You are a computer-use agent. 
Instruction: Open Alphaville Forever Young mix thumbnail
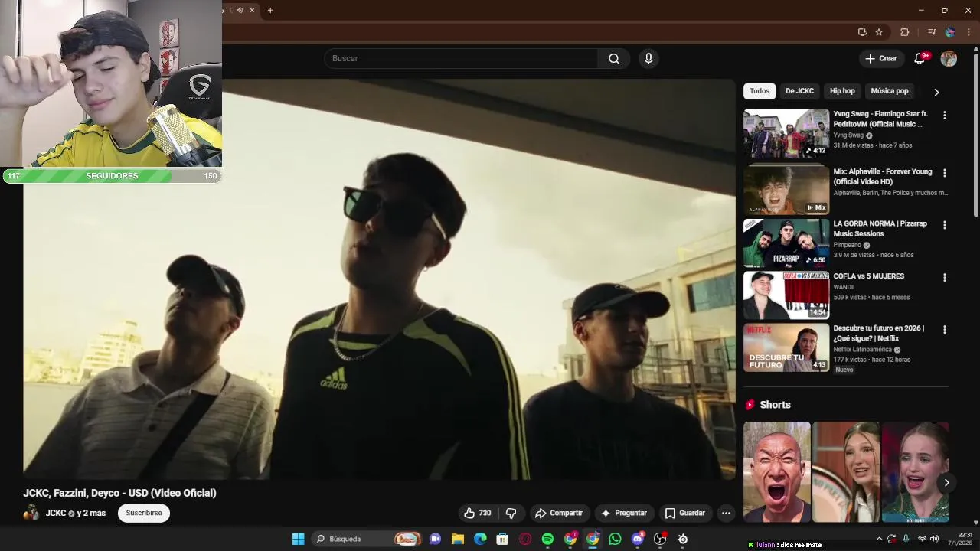786,190
